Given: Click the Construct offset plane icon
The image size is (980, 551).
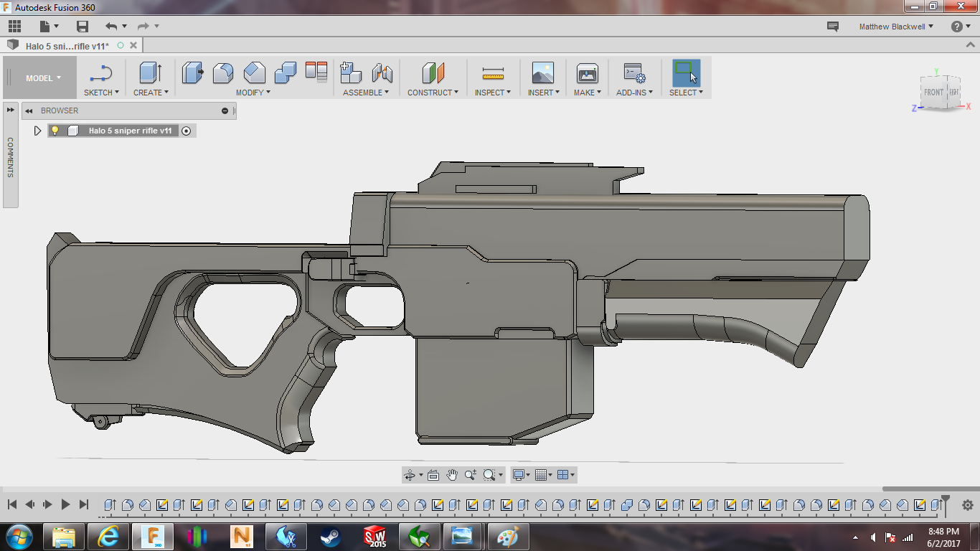Looking at the screenshot, I should coord(433,73).
